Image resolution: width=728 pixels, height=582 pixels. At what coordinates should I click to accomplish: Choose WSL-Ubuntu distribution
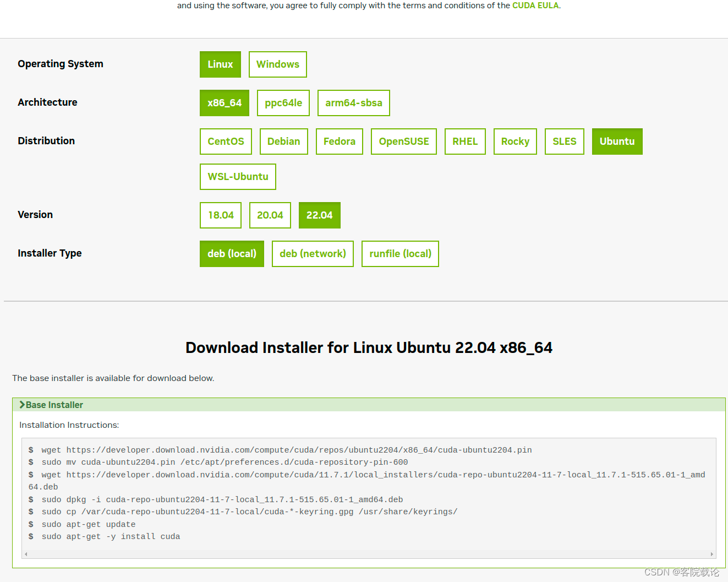(x=238, y=177)
